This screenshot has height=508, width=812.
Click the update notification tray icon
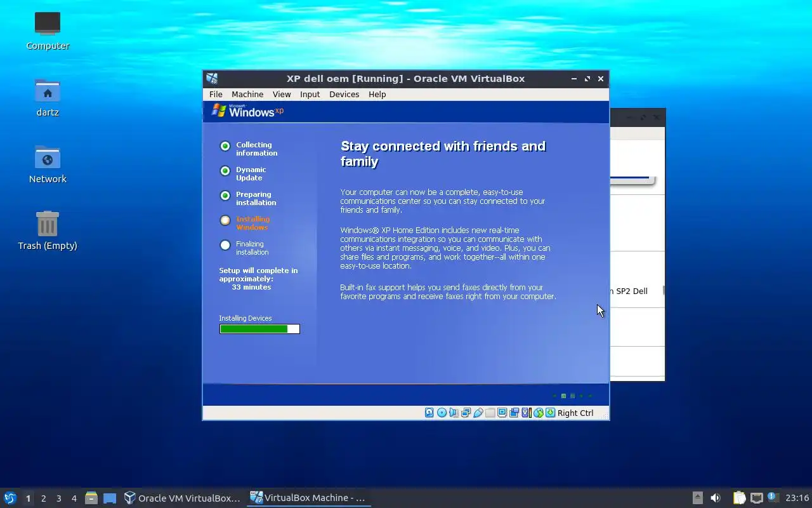(x=773, y=497)
